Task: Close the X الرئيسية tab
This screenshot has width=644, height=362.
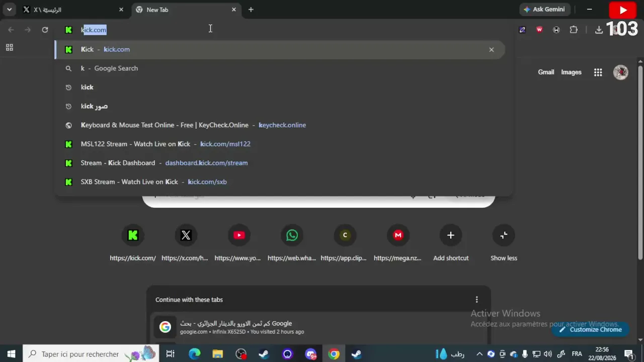Action: point(121,10)
